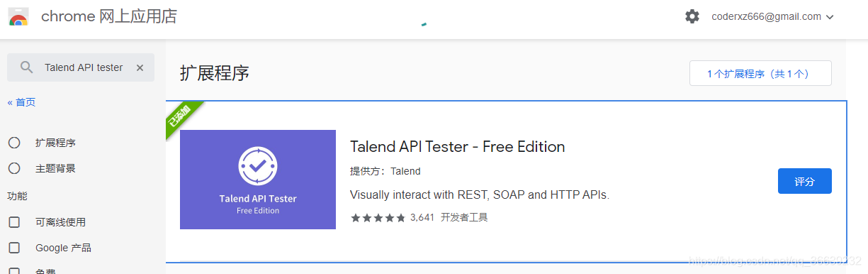
Task: Select the 主题背景 radio button
Action: (14, 168)
